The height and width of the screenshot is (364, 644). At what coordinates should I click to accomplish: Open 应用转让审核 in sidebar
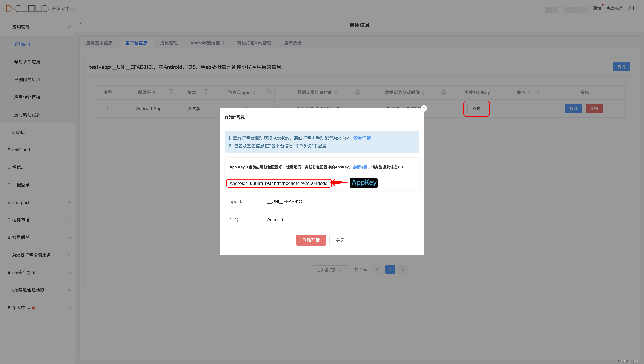[x=27, y=97]
